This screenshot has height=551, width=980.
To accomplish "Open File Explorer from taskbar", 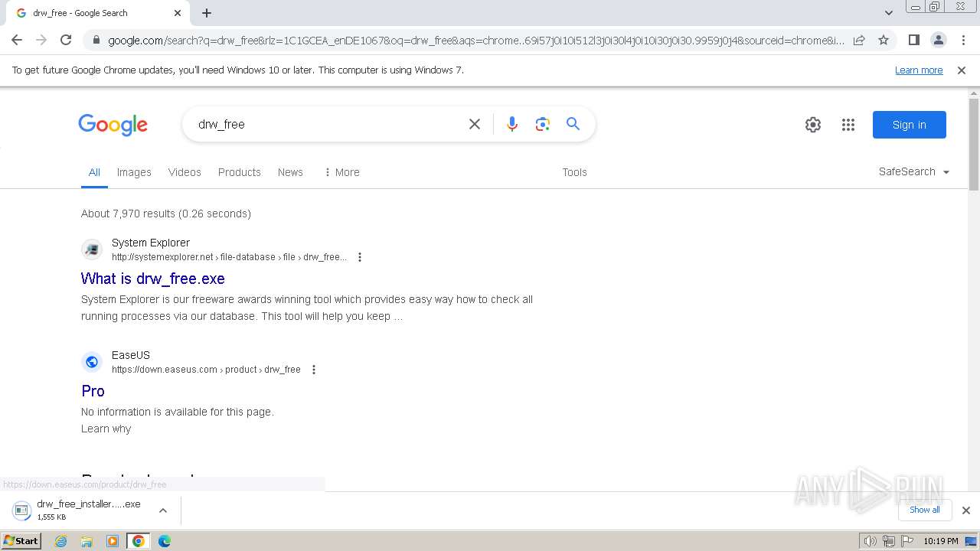I will (87, 541).
